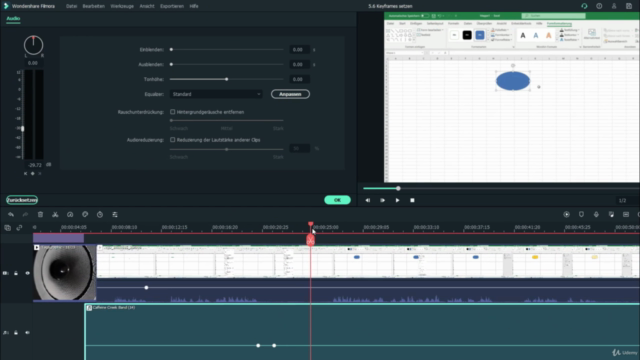Click the render preview icon in timeline toolbar
Image resolution: width=640 pixels, height=360 pixels.
567,214
